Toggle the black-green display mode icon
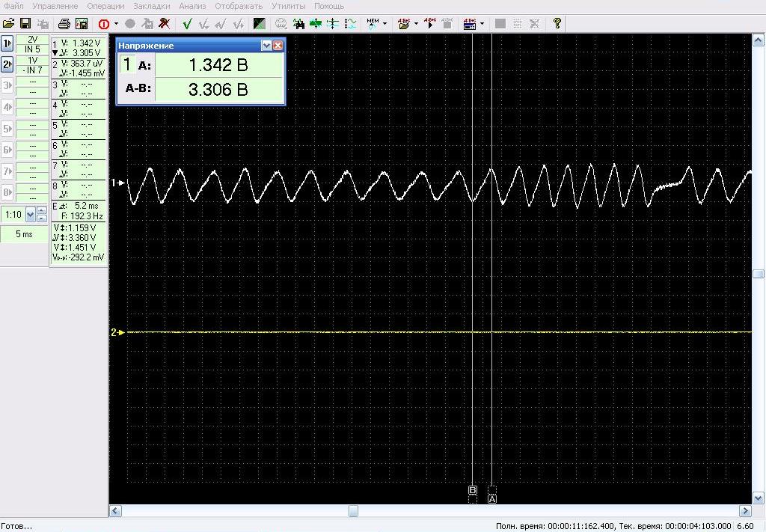The image size is (766, 532). point(260,23)
